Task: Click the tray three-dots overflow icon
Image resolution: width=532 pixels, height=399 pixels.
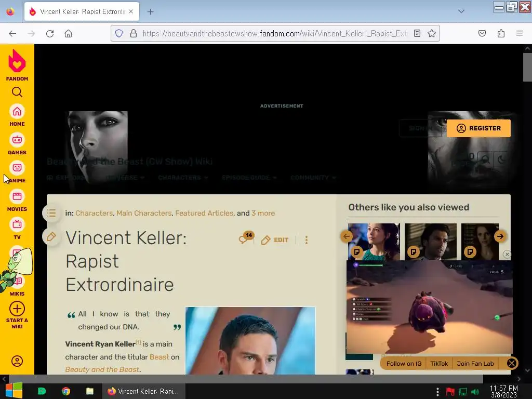Action: coord(437,392)
